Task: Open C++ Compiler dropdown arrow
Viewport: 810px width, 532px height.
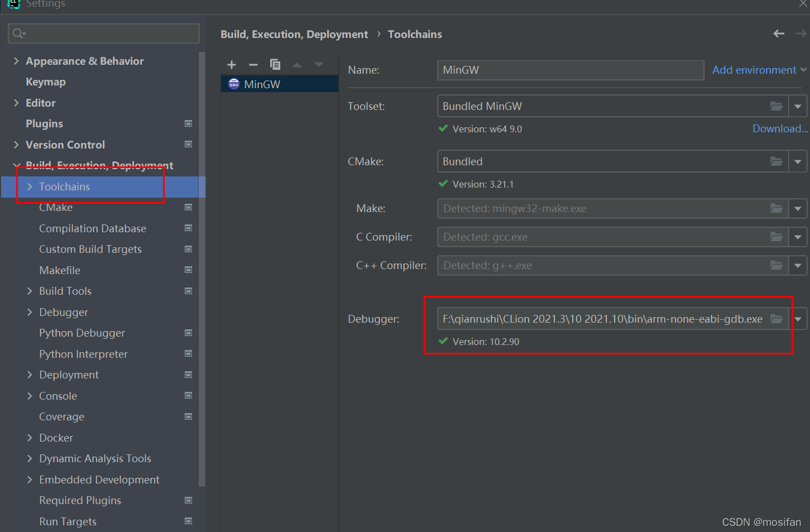Action: [x=798, y=265]
